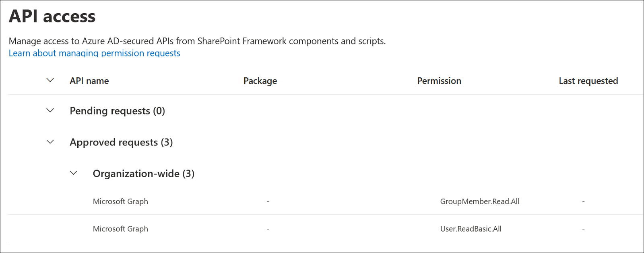Select the Organization-wide (3) subgroup label

click(143, 174)
